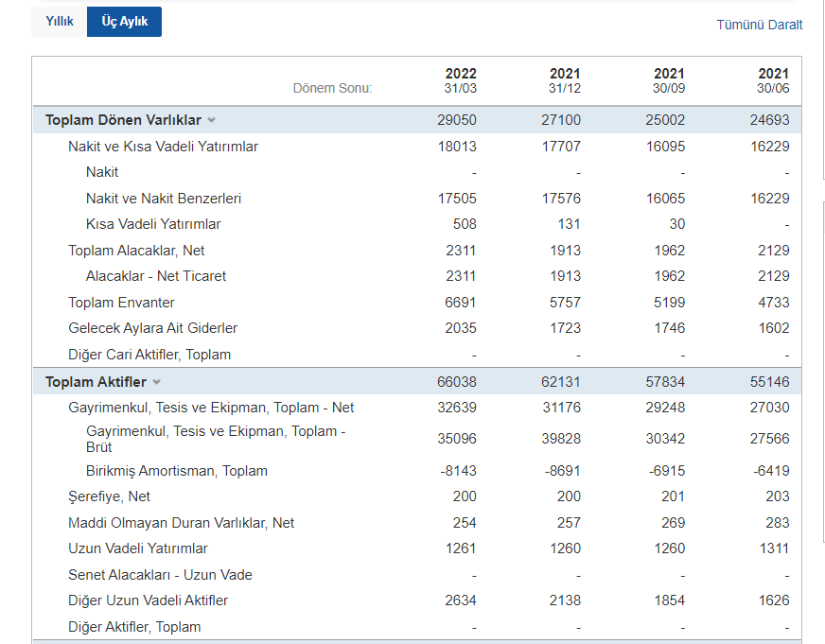The height and width of the screenshot is (644, 825).
Task: Click the Diğer Uzun Vadeli Aktifler row
Action: pos(148,600)
